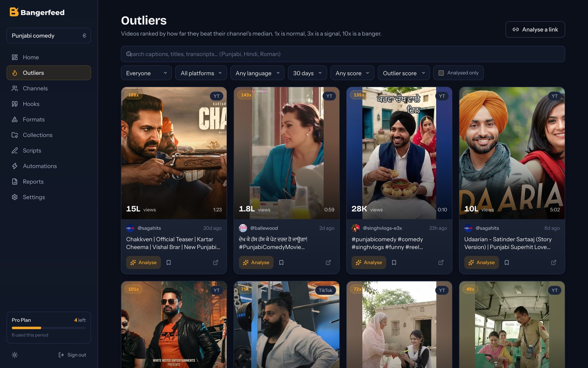Click @ballewood channel avatar
The width and height of the screenshot is (588, 368).
click(243, 228)
